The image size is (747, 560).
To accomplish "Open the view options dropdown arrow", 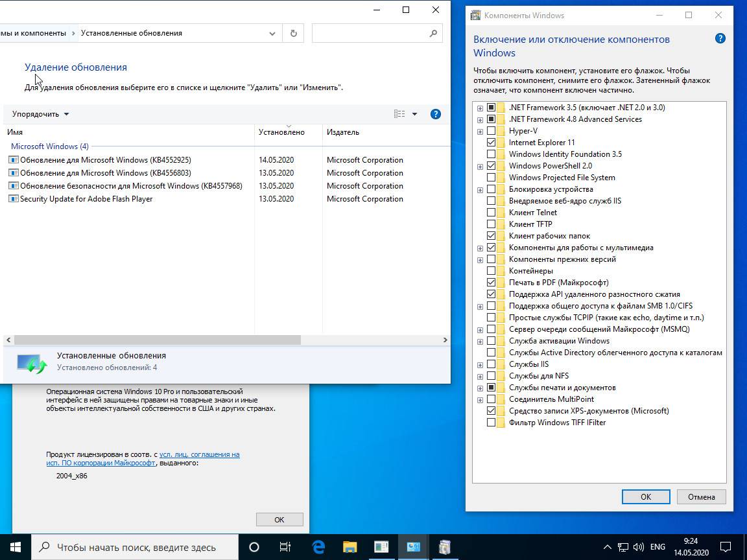I will [414, 114].
